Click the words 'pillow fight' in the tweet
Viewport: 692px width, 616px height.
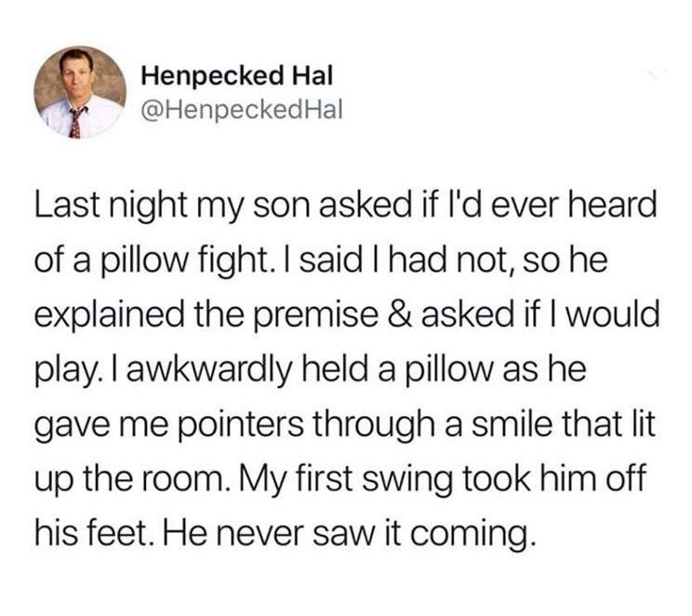tap(183, 261)
